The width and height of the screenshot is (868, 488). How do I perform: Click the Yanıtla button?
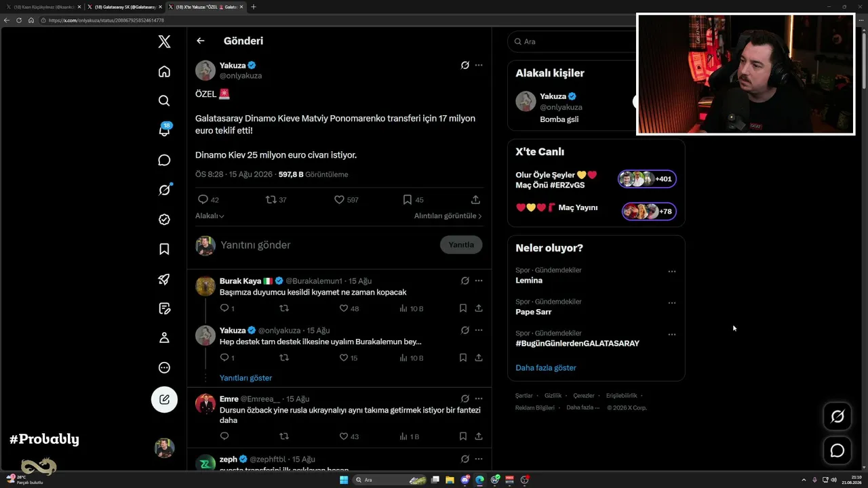pyautogui.click(x=461, y=245)
